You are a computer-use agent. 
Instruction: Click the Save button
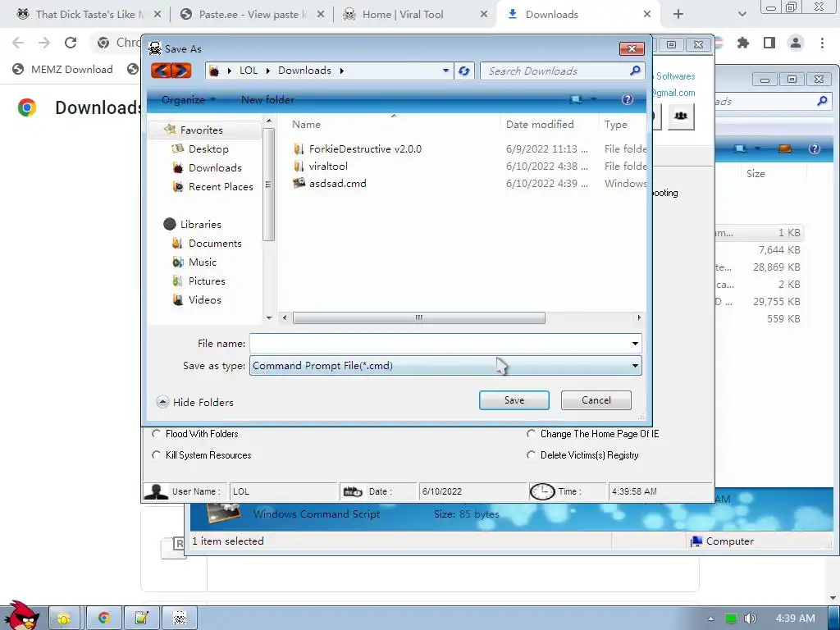(x=514, y=400)
